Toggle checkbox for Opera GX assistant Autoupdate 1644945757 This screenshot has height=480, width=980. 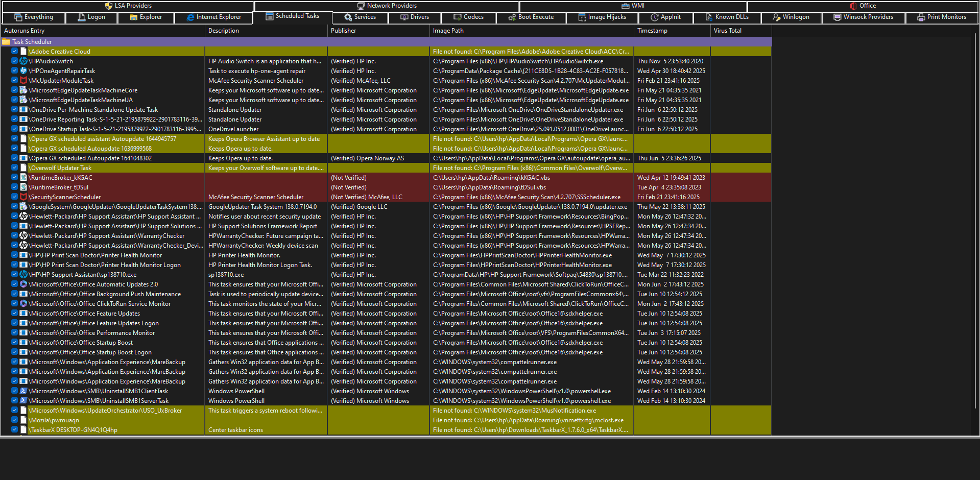(x=15, y=139)
